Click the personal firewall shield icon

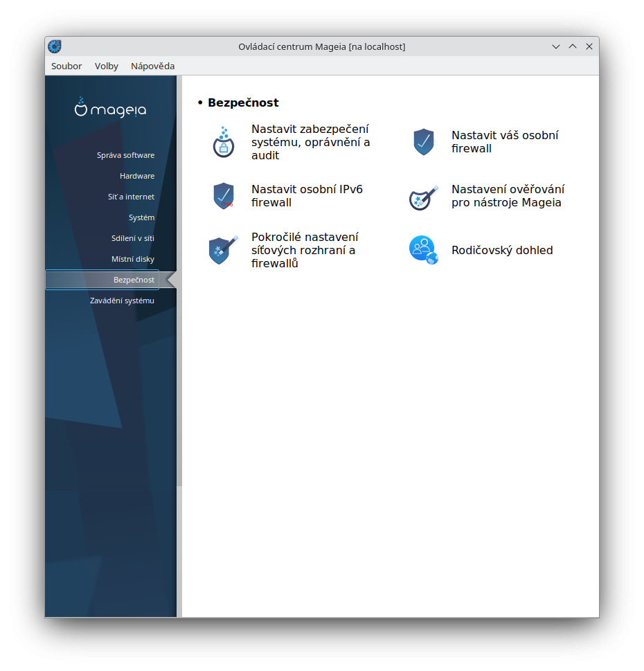tap(423, 142)
